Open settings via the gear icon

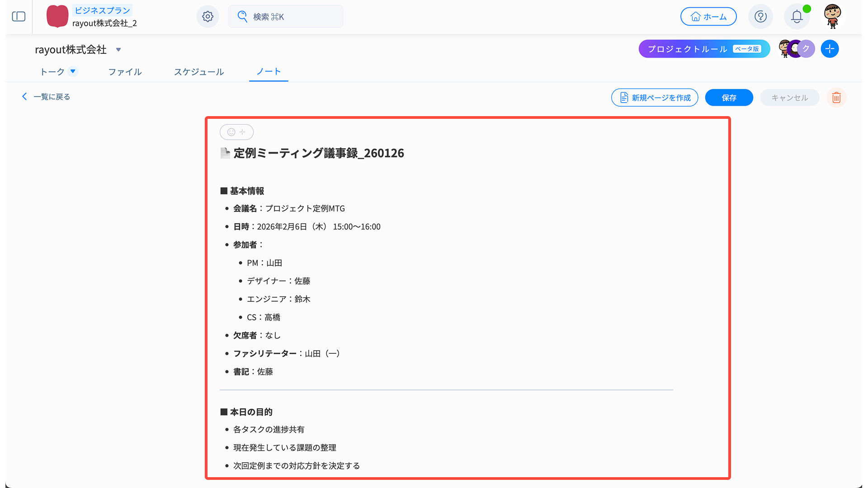[208, 17]
